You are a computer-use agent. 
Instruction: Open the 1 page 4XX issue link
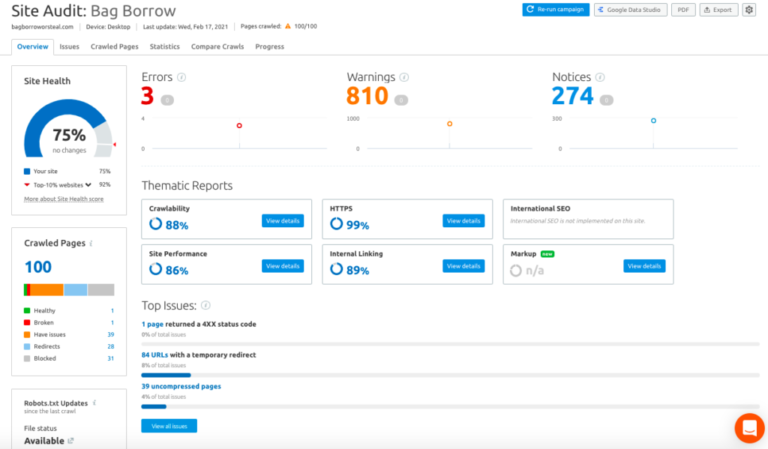tap(152, 324)
